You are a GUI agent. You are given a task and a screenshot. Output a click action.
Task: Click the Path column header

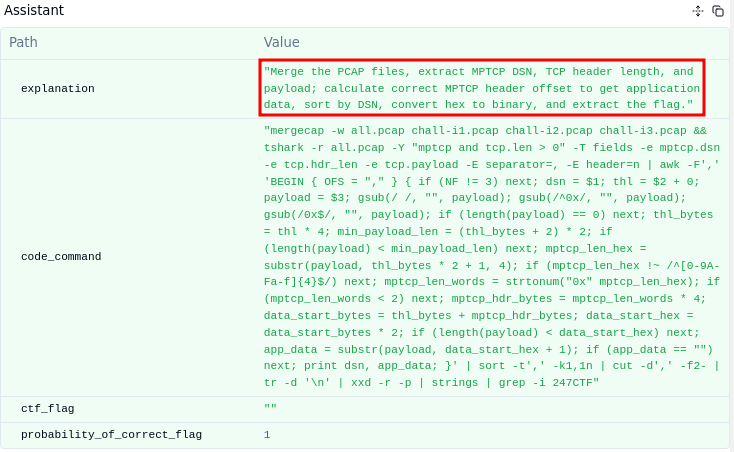coord(24,42)
